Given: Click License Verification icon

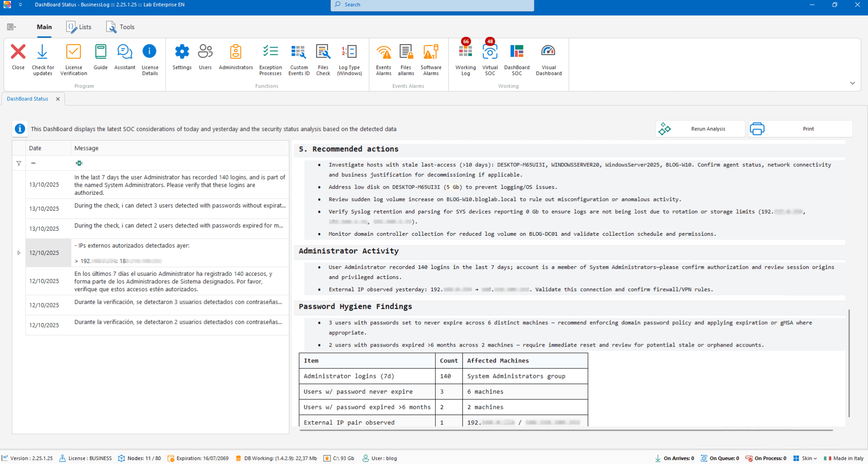Looking at the screenshot, I should coord(74,59).
